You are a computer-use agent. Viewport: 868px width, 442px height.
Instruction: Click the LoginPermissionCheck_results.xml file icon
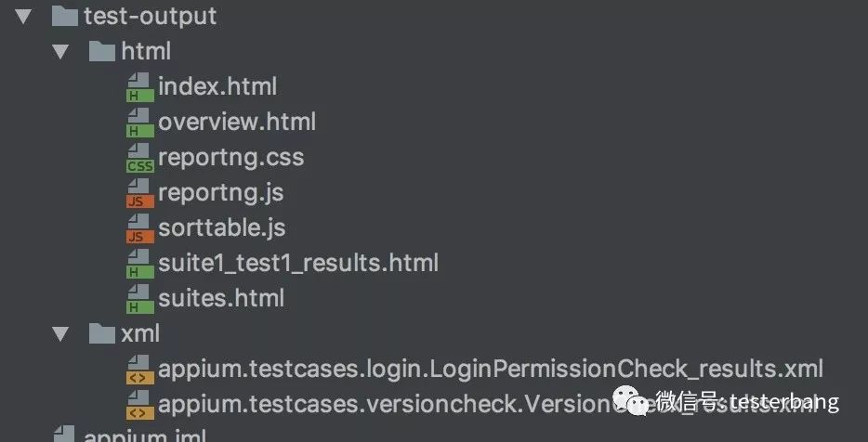pyautogui.click(x=139, y=370)
